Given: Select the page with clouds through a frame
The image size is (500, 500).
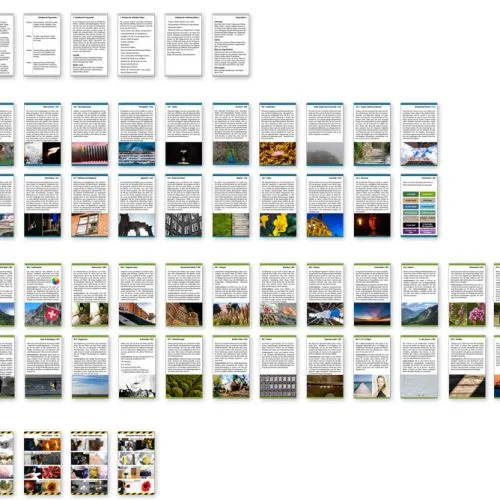Looking at the screenshot, I should coord(419,134).
